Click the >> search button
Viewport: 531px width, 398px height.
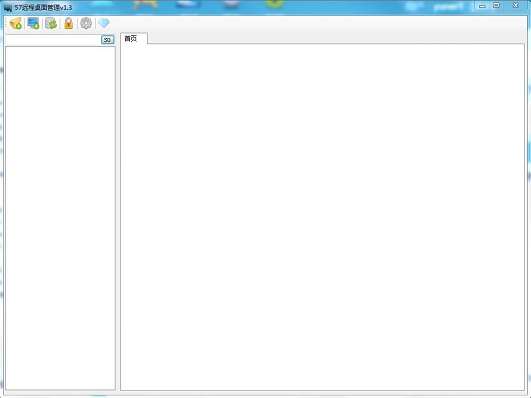[108, 40]
